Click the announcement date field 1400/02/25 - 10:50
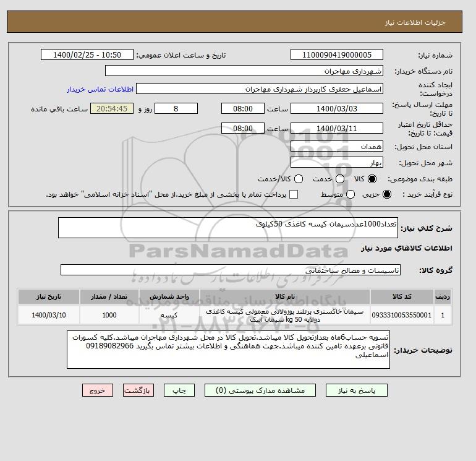The width and height of the screenshot is (476, 461). click(87, 54)
